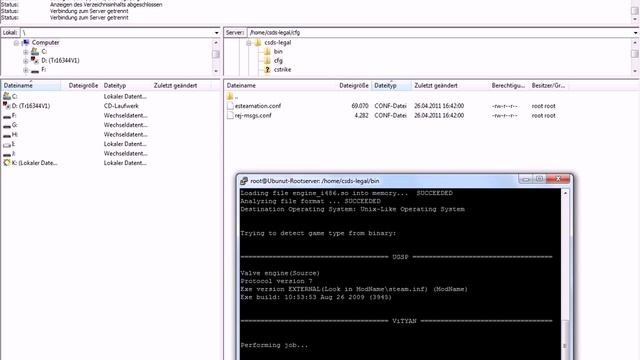The image size is (640, 360).
Task: Select the cfg folder in server tree
Action: click(x=278, y=60)
